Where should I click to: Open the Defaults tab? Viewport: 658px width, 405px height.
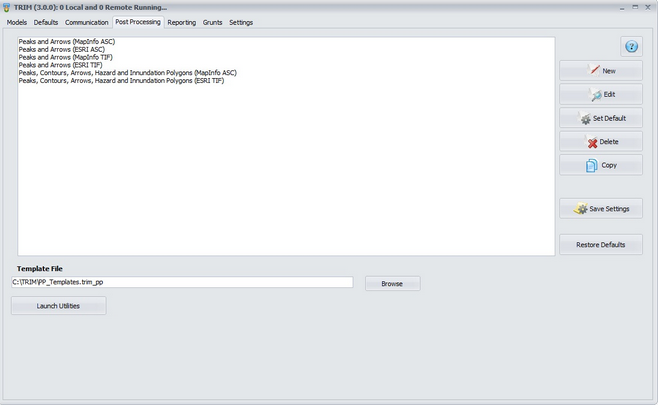click(46, 22)
